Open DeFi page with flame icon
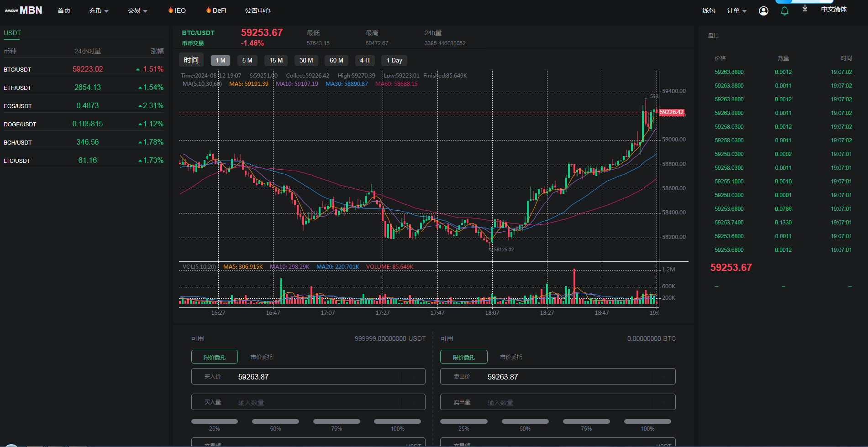Screen dimensions: 868x447 pyautogui.click(x=216, y=10)
